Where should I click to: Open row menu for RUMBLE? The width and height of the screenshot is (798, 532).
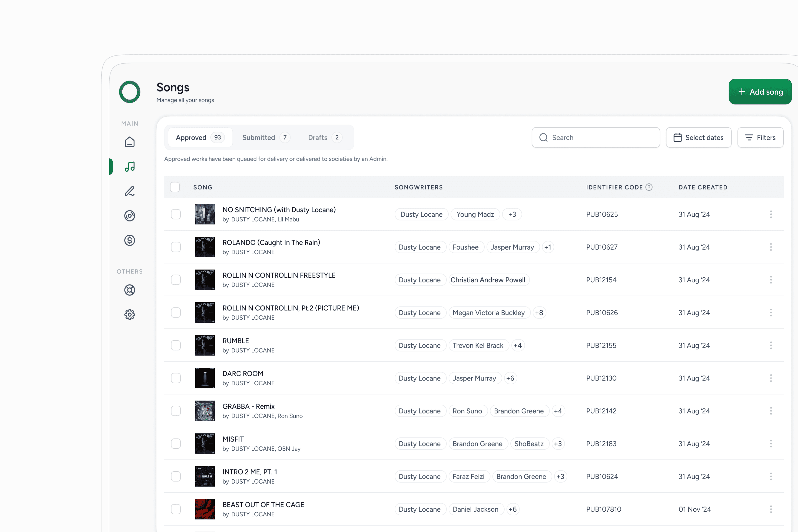(x=771, y=345)
